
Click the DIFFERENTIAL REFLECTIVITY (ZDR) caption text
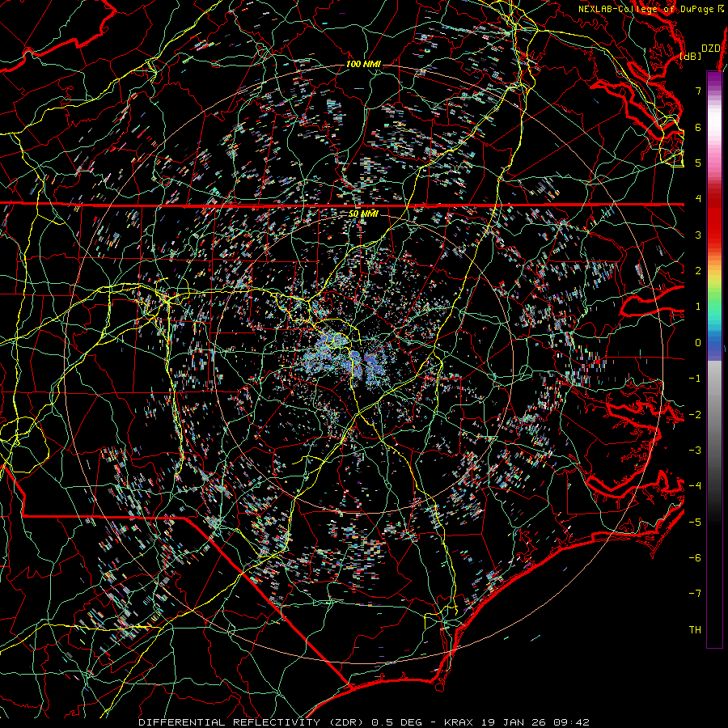(x=252, y=722)
